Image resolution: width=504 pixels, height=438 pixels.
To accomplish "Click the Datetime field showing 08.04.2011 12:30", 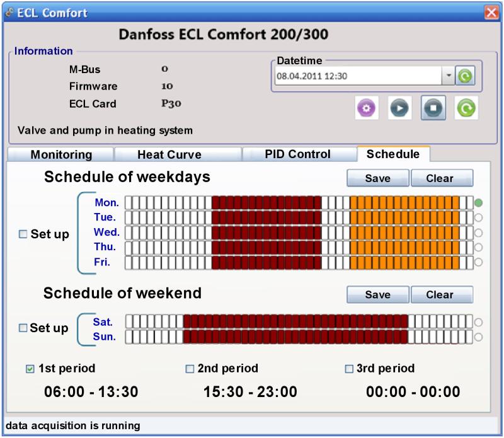I will 358,76.
